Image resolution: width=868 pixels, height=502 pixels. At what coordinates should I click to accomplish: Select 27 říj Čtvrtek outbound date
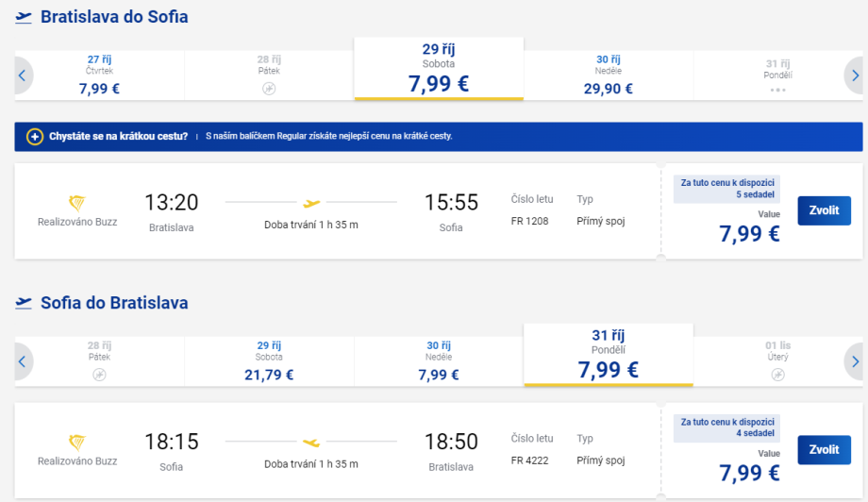pyautogui.click(x=99, y=75)
